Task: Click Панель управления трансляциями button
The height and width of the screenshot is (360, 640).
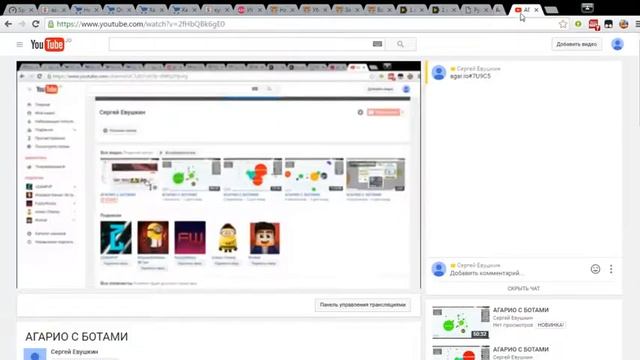Action: (362, 305)
